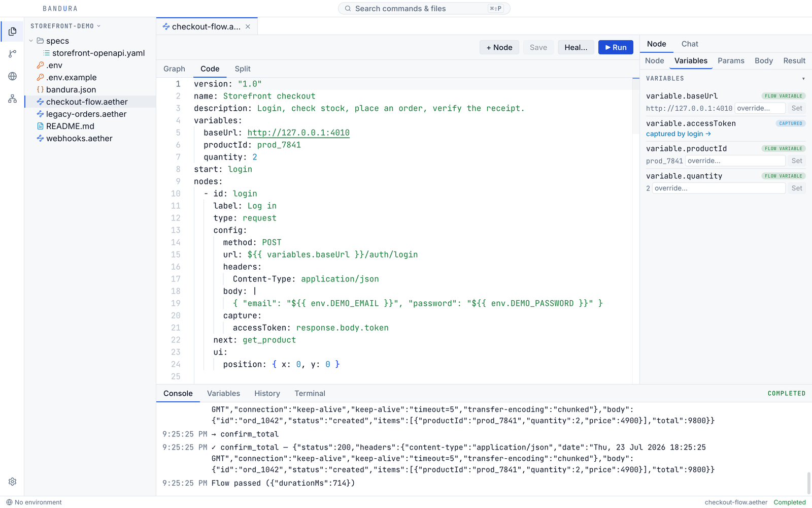Click Set for variable.baseUrl
Screen dimensions: 812x508
pos(797,108)
